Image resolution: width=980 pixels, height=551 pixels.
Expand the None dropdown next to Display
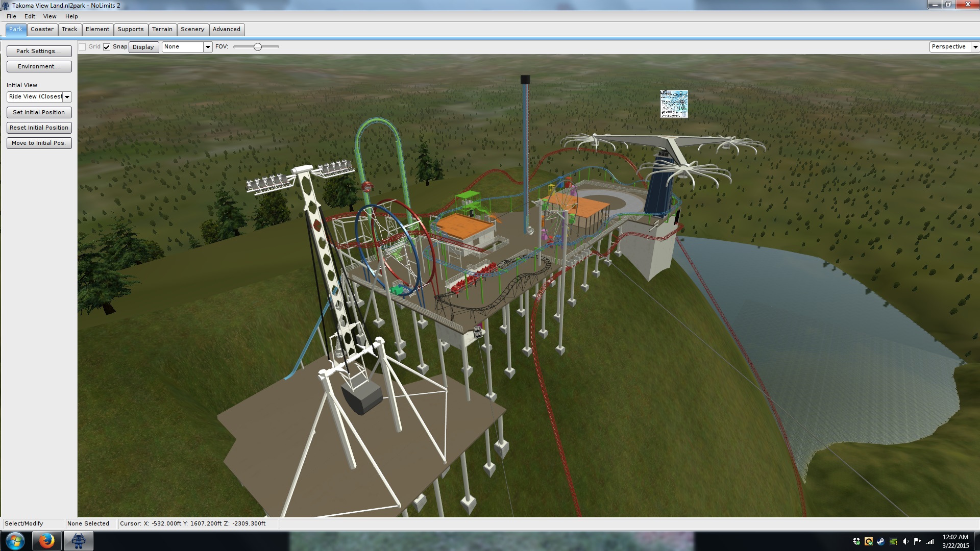pos(207,47)
